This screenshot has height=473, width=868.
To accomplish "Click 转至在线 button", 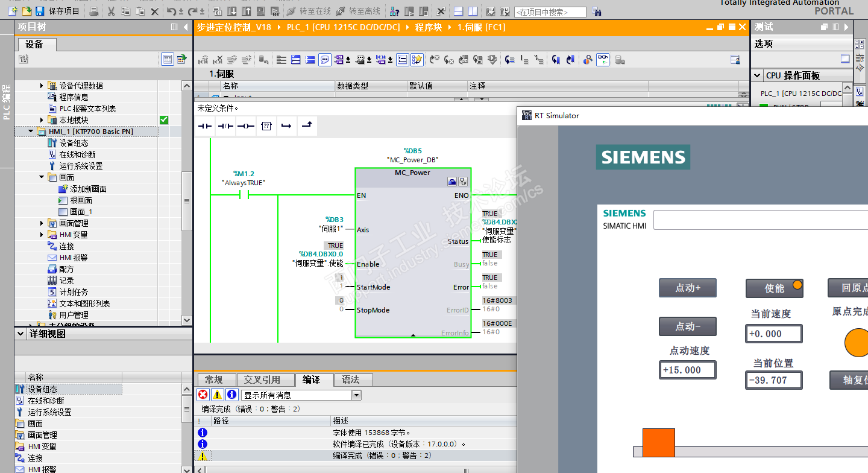I will point(308,11).
